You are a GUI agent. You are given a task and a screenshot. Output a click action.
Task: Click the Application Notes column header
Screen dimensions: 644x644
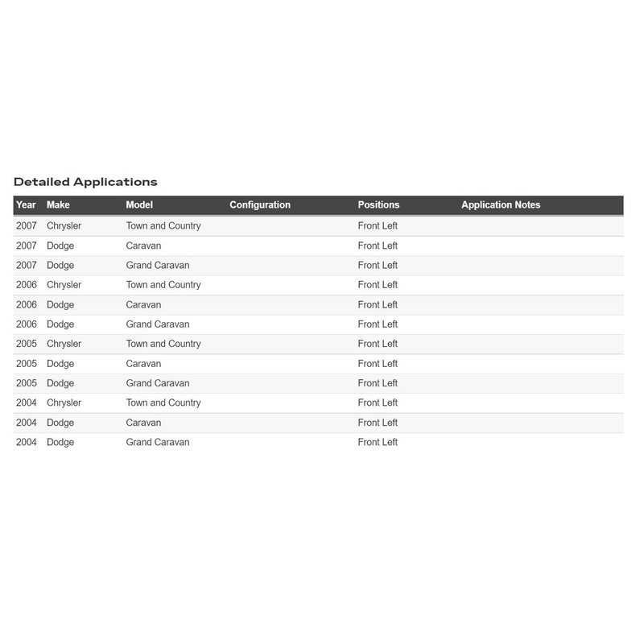tap(501, 205)
